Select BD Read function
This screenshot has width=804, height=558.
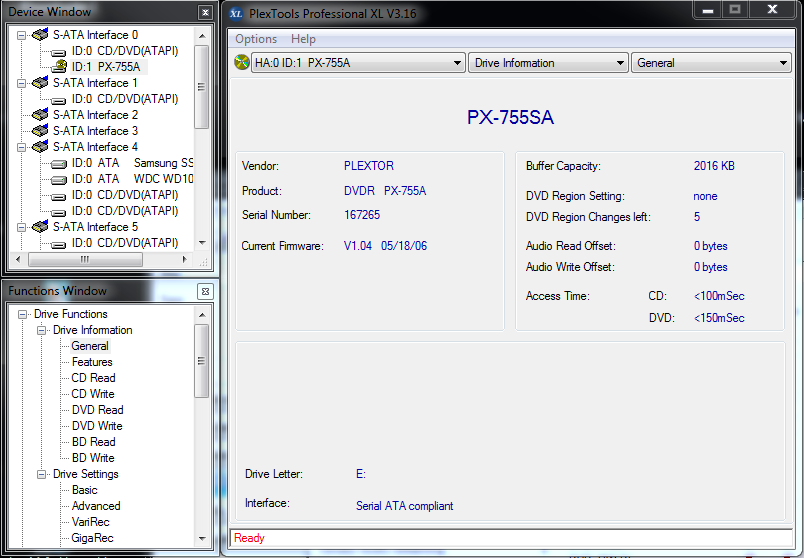93,442
